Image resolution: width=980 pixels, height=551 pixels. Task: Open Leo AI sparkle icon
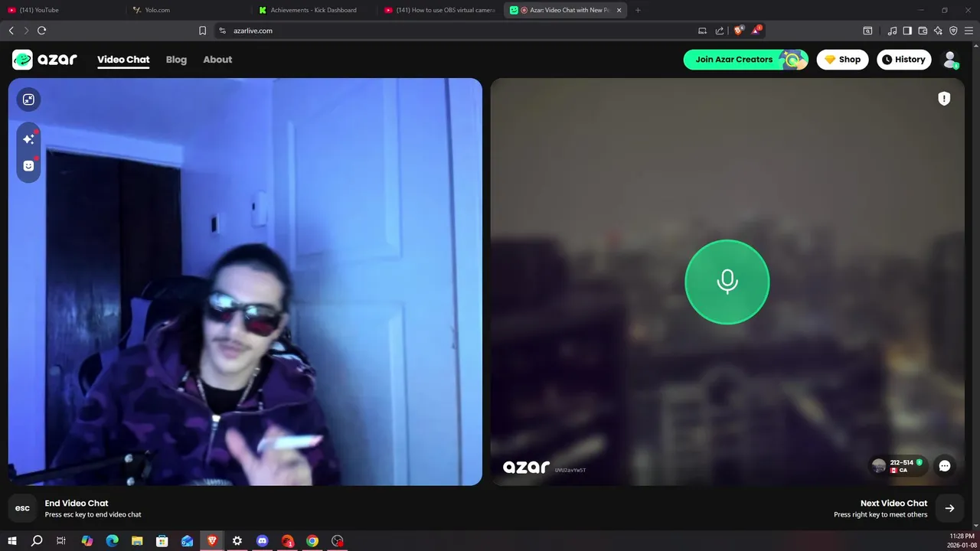tap(938, 31)
